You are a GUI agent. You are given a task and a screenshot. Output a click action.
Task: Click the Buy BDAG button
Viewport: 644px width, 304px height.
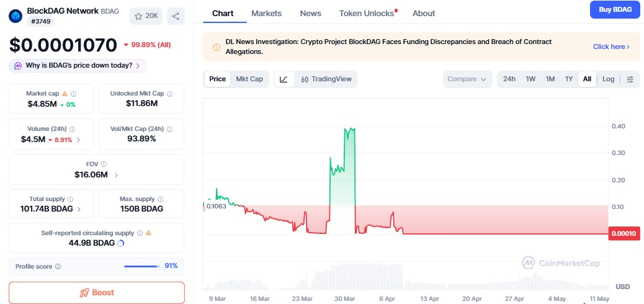tap(615, 10)
